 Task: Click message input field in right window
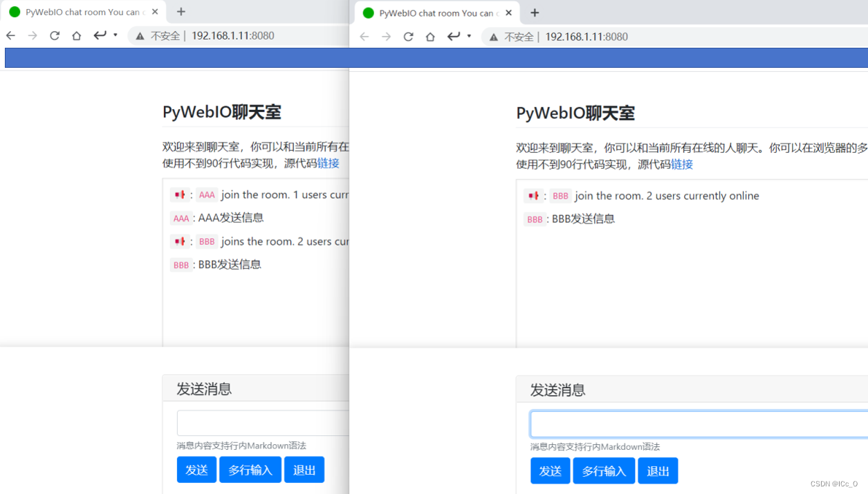pyautogui.click(x=699, y=424)
